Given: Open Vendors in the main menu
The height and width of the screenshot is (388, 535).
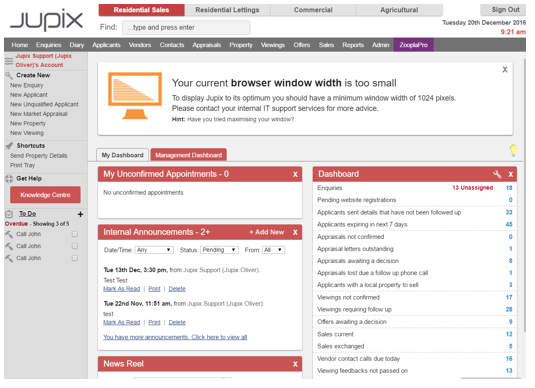Looking at the screenshot, I should tap(140, 45).
